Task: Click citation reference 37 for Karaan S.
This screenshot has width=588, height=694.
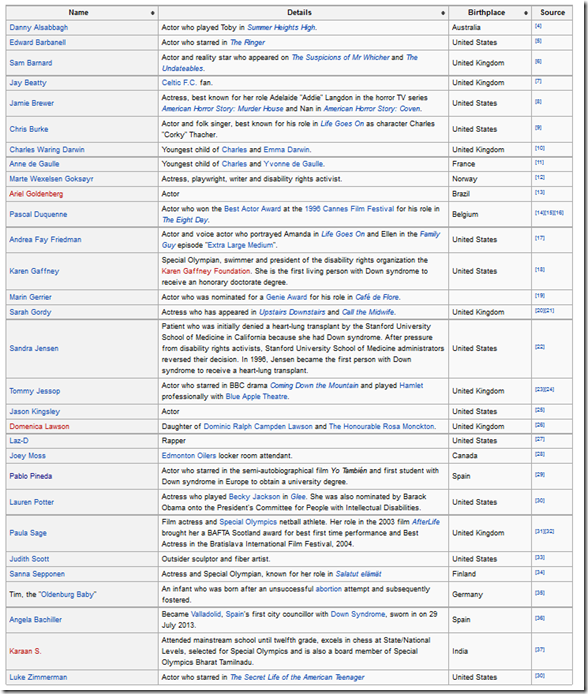Action: (540, 650)
